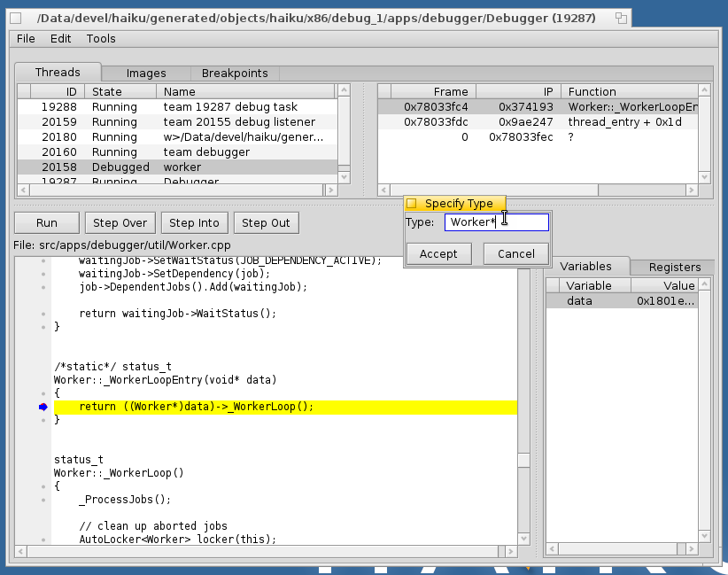
Task: Select the Worker::_WorkerLoopEntry stack frame
Action: pos(538,107)
